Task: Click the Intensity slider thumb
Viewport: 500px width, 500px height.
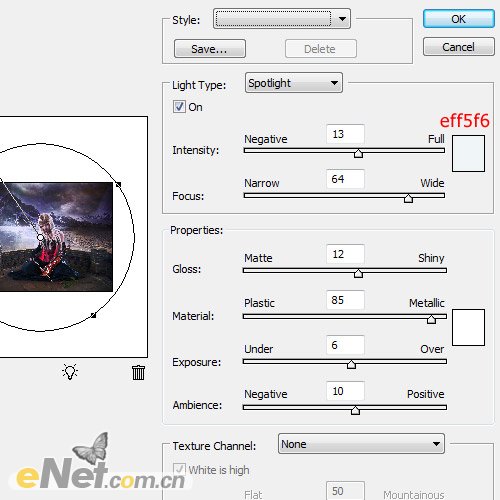Action: pos(358,153)
